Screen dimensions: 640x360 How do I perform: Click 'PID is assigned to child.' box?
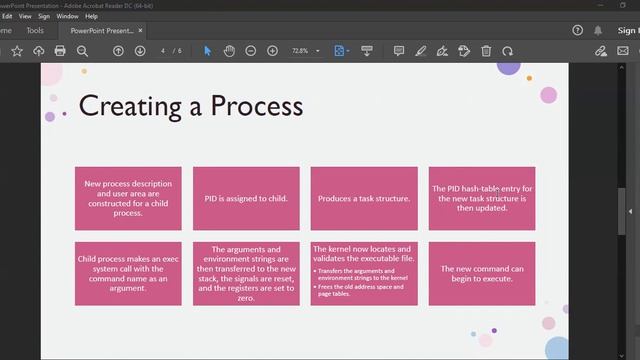(246, 198)
